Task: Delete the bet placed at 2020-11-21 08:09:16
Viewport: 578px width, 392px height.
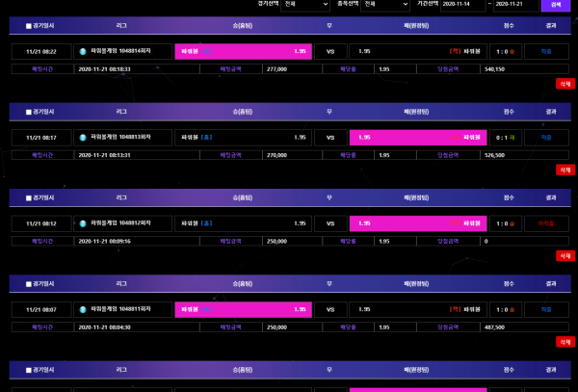Action: 565,256
